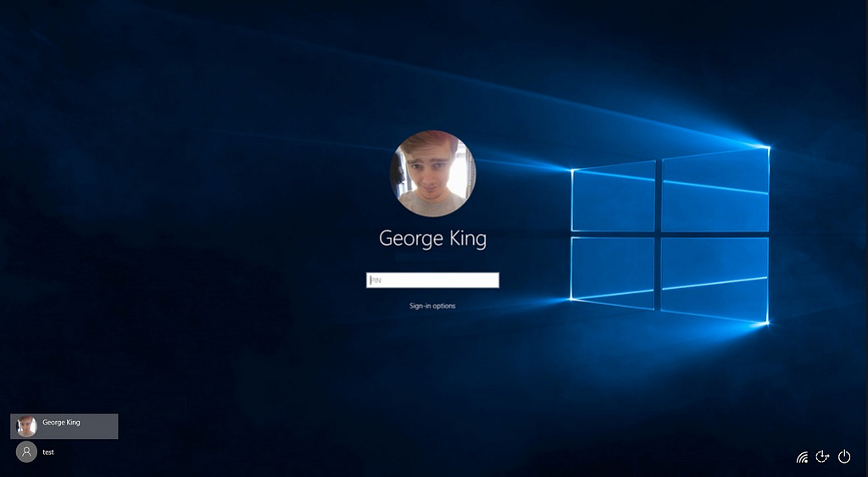Click the lower-left pane of Windows logo
The image size is (868, 477).
[x=613, y=272]
